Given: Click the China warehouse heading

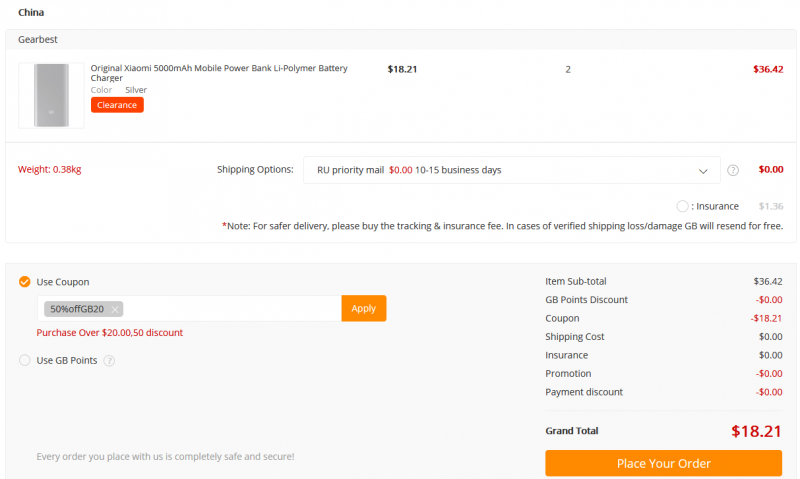Looking at the screenshot, I should pyautogui.click(x=31, y=12).
